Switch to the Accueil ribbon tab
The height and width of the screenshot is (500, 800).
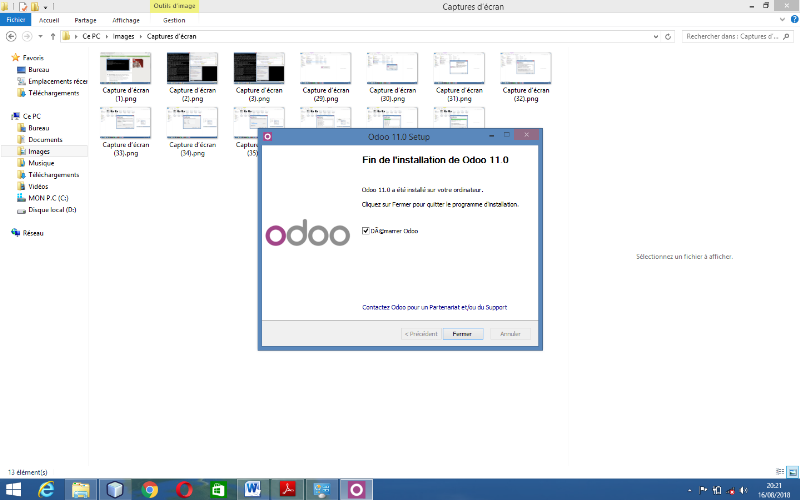pos(49,20)
